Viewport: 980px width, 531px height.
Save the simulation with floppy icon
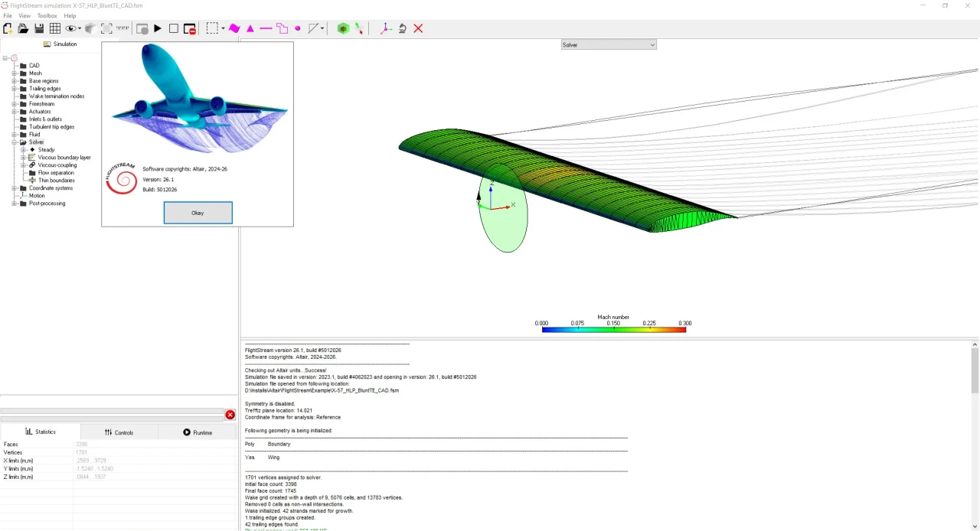pos(39,28)
